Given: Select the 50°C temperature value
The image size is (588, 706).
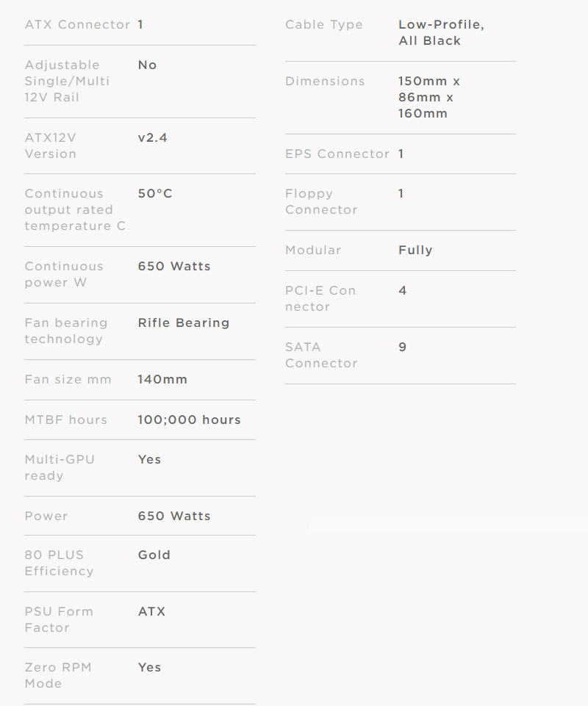Looking at the screenshot, I should click(x=155, y=193).
